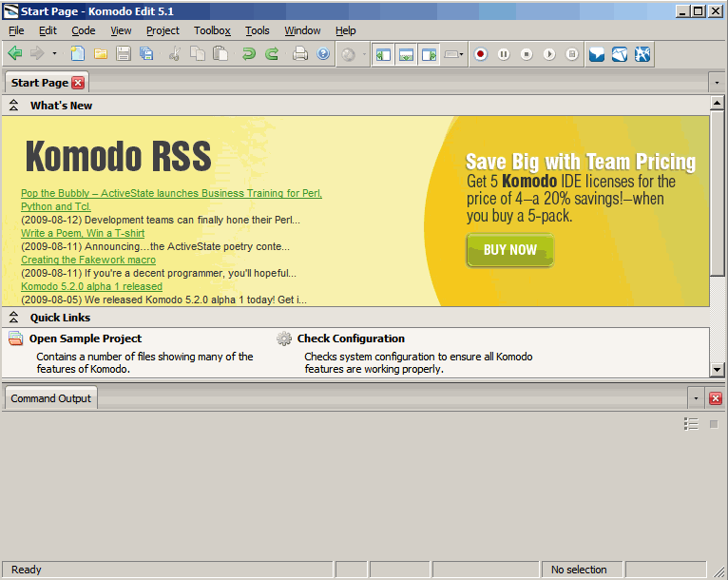Image resolution: width=728 pixels, height=580 pixels.
Task: Open the Edit menu
Action: [48, 30]
